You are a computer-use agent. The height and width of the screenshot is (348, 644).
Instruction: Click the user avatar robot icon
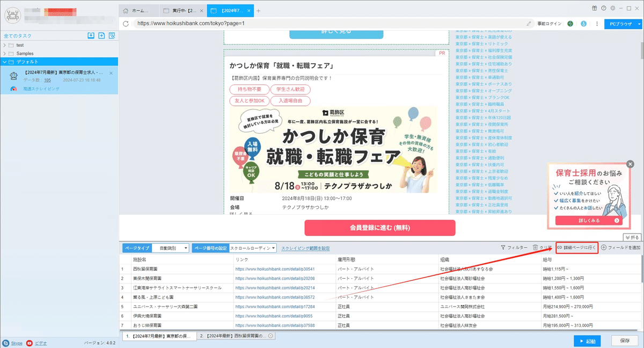pyautogui.click(x=12, y=15)
